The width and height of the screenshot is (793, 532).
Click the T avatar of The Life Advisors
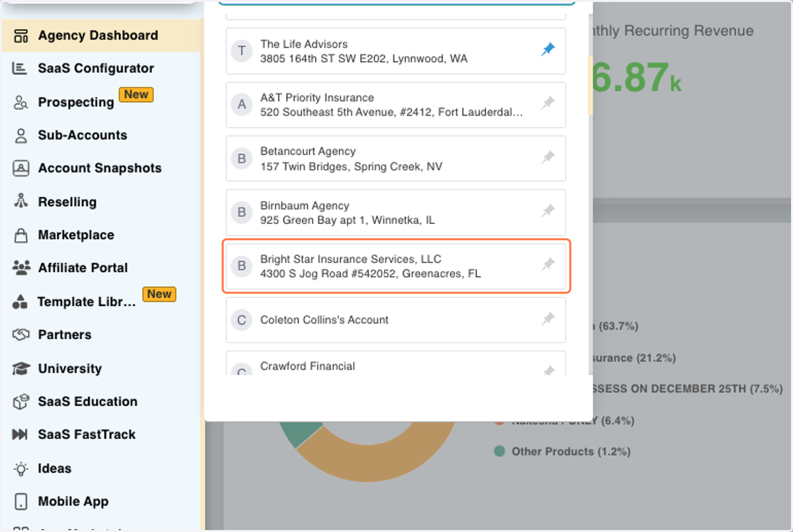[x=241, y=51]
